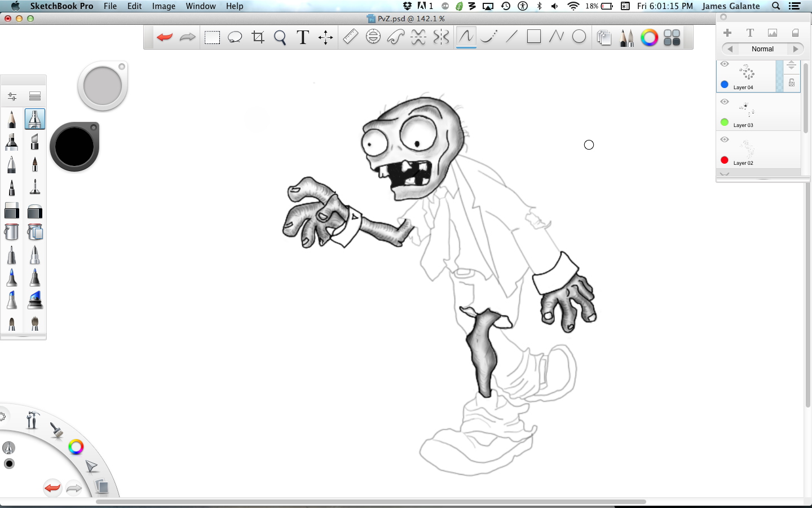Select the highlighted Airbrush
The height and width of the screenshot is (508, 812).
point(34,119)
